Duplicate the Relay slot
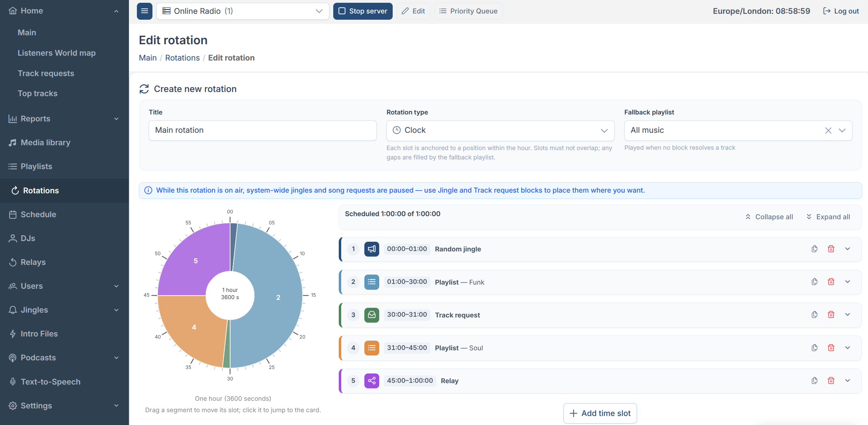 click(814, 381)
